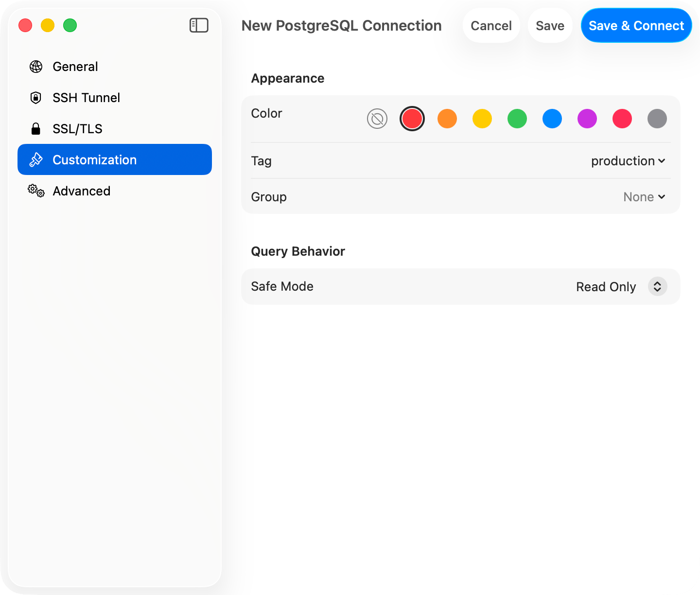This screenshot has height=595, width=700.
Task: Open the General settings section
Action: click(115, 67)
